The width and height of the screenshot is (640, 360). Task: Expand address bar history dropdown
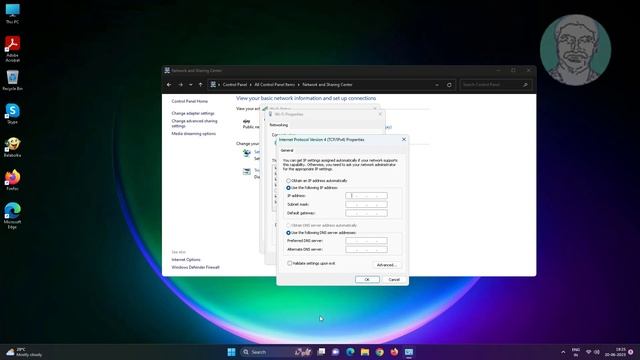click(x=437, y=84)
